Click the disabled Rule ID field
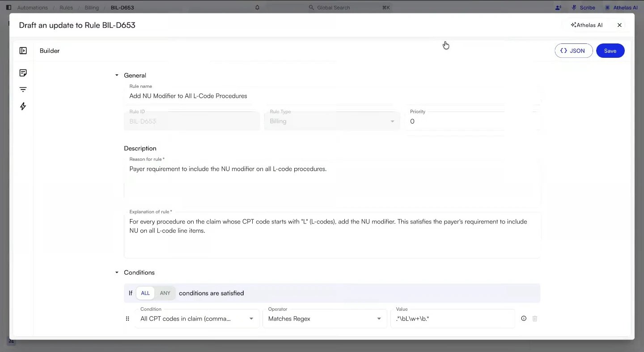 [192, 121]
